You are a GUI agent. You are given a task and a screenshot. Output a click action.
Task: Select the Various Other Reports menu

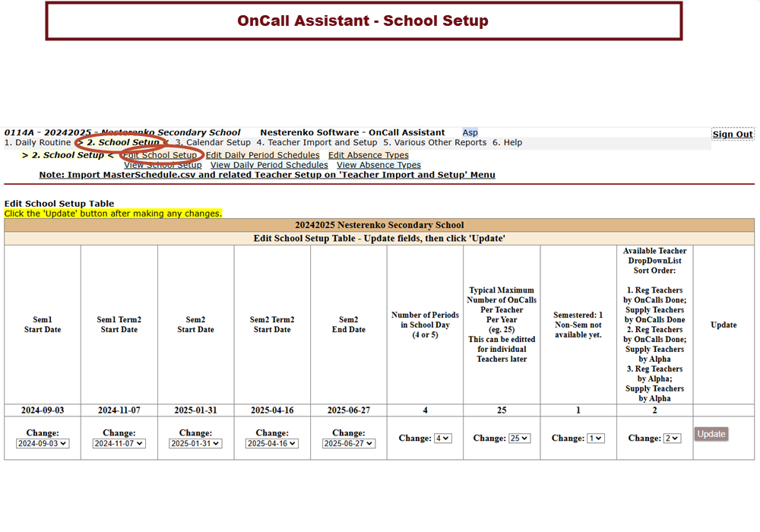[x=435, y=143]
